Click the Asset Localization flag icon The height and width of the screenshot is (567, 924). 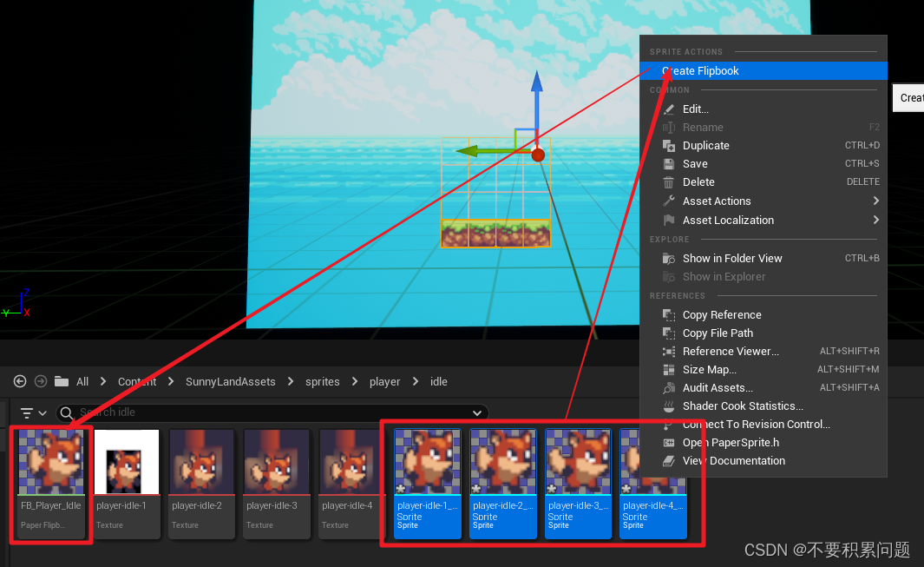[x=668, y=220]
